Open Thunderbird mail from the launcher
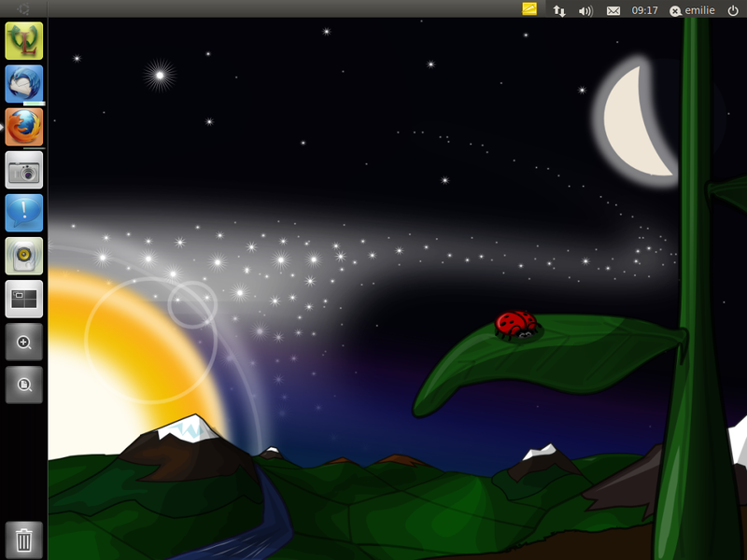Image resolution: width=747 pixels, height=560 pixels. (x=24, y=84)
